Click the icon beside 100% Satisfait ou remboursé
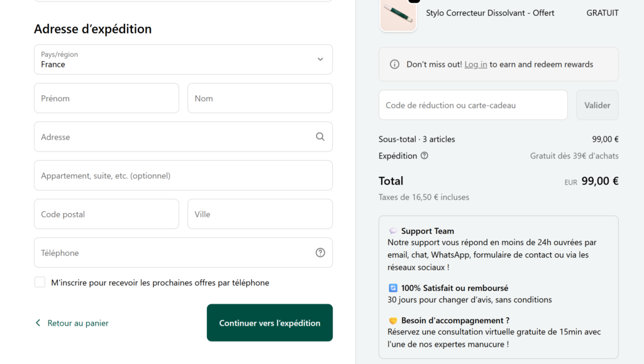Image resolution: width=644 pixels, height=364 pixels. coord(394,288)
